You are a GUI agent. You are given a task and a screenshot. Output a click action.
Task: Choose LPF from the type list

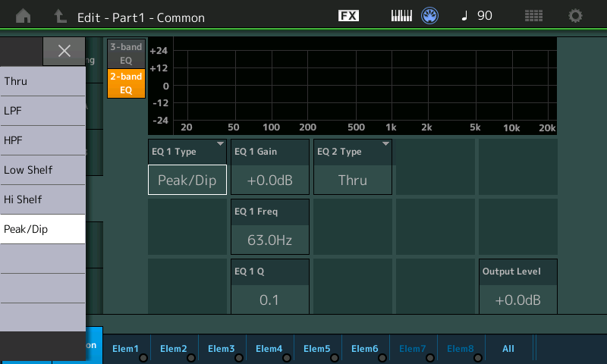[x=42, y=111]
